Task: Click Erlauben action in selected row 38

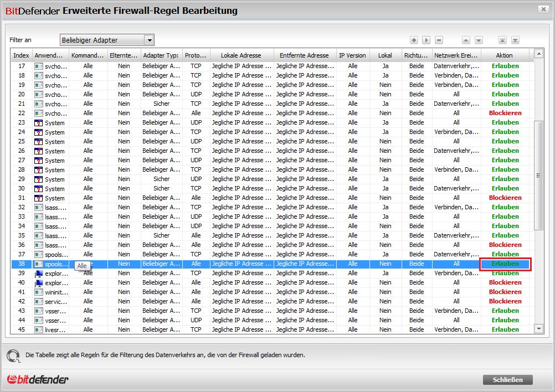Action: tap(505, 264)
